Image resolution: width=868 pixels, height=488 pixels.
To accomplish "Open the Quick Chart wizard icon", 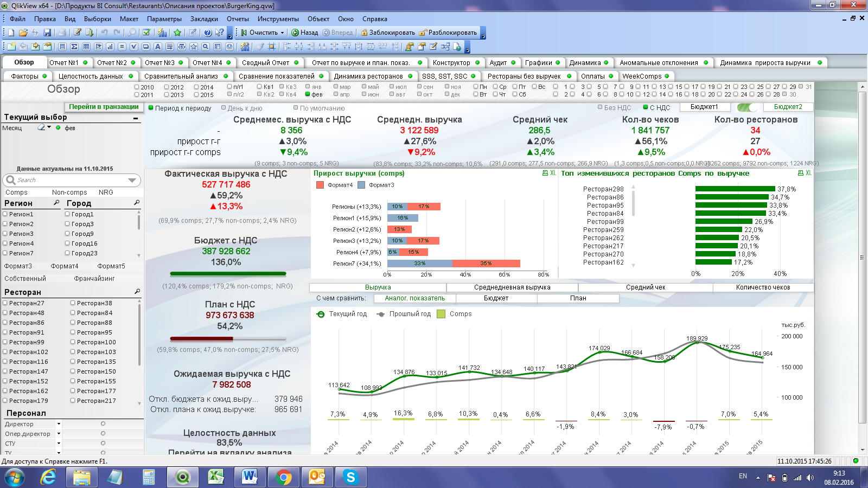I will tap(162, 33).
